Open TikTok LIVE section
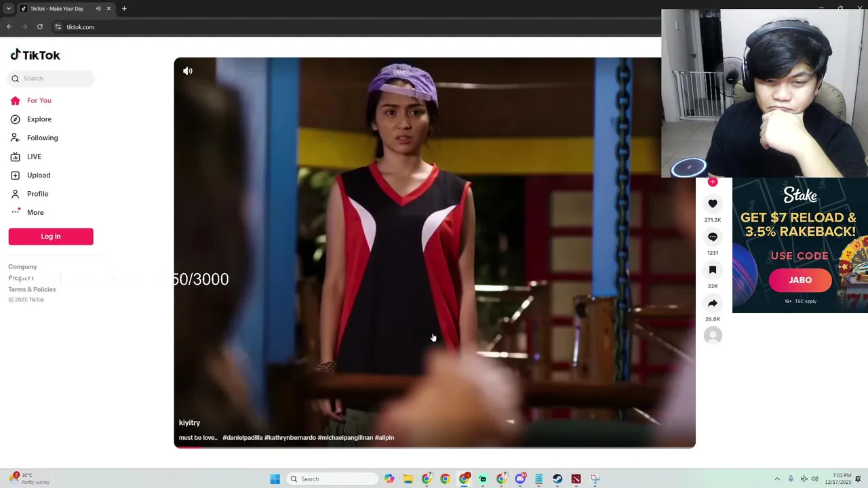 [x=27, y=157]
